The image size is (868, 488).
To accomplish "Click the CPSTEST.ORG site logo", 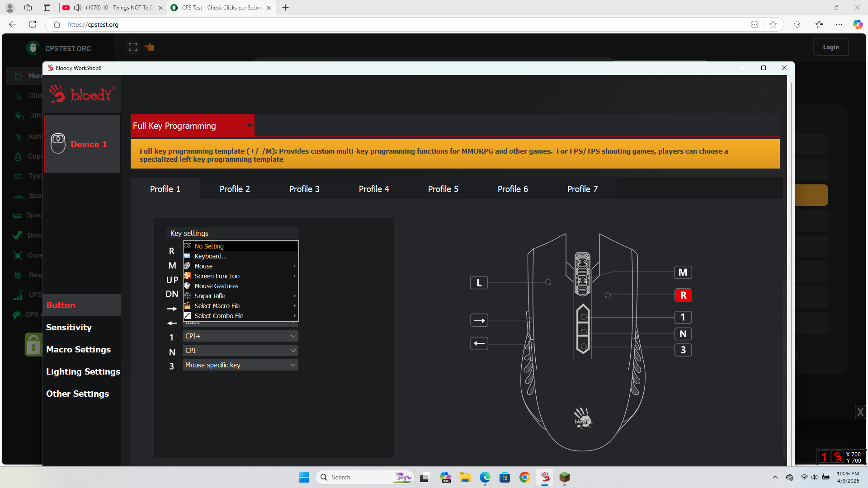I will pyautogui.click(x=59, y=48).
